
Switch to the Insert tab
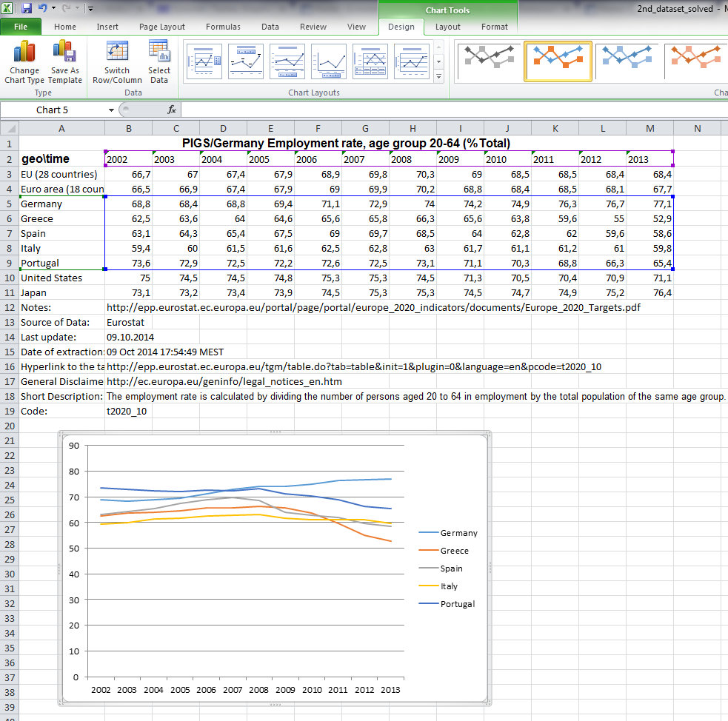[107, 27]
